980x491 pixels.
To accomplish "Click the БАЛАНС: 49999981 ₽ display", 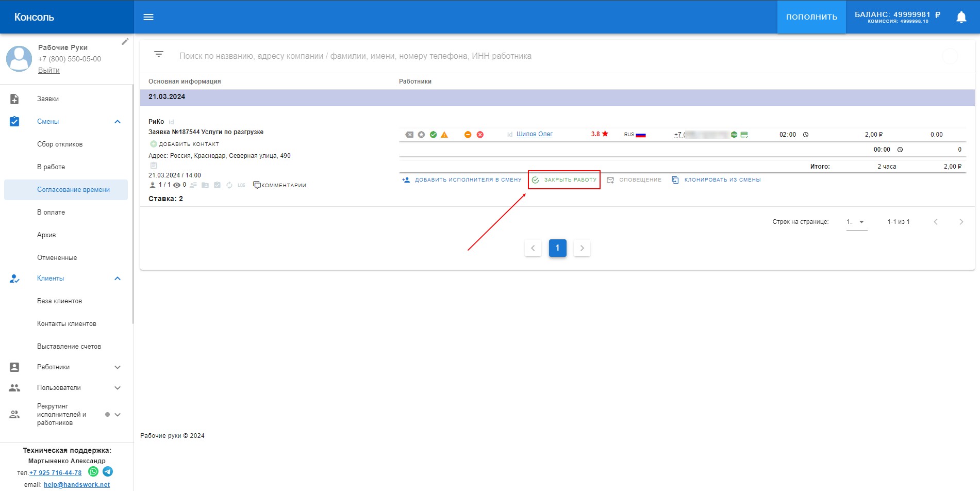I will [898, 17].
